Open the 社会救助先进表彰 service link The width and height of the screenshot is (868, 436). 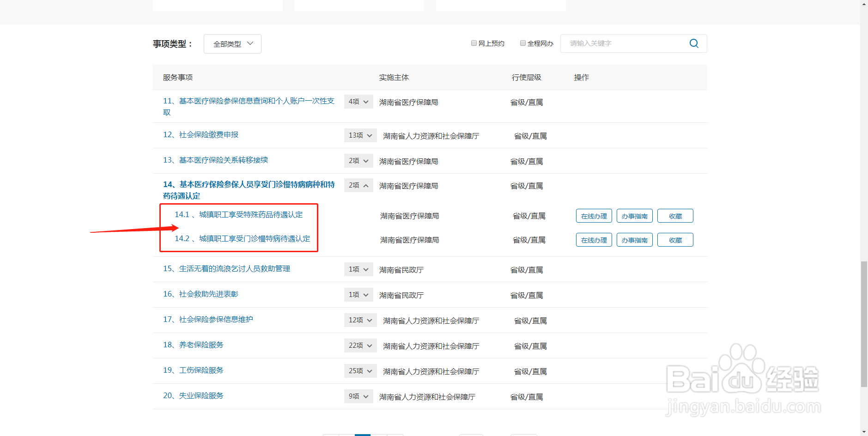click(x=208, y=294)
